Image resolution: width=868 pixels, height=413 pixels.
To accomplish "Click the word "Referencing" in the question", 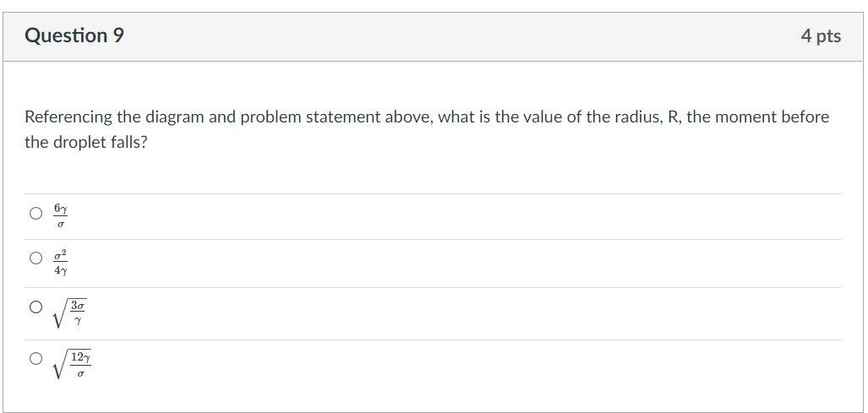I will point(68,117).
